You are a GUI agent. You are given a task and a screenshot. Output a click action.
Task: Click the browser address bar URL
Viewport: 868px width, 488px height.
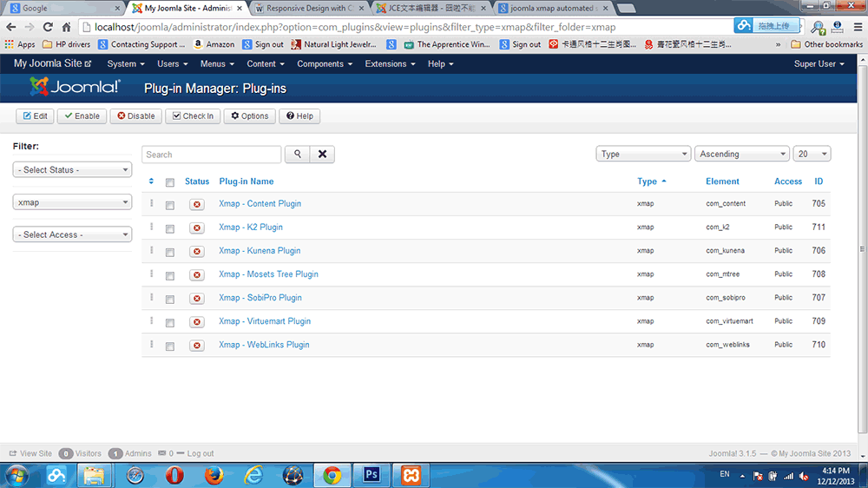tap(354, 27)
